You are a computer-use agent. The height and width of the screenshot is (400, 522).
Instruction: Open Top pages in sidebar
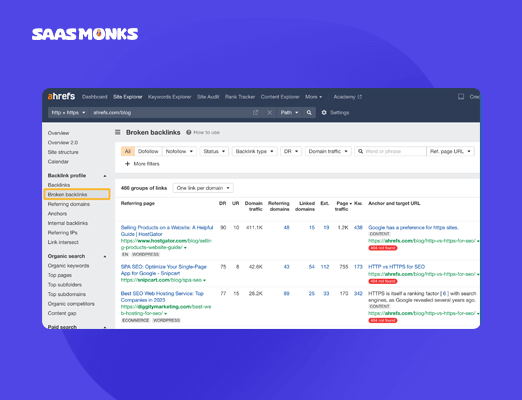coord(60,275)
